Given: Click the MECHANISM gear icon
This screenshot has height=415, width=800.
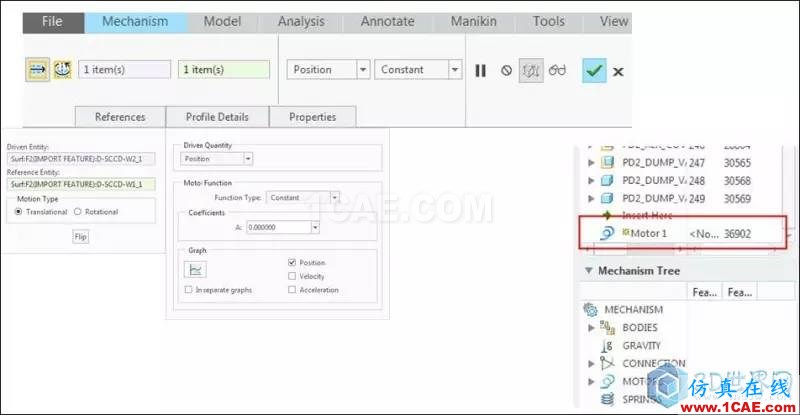Looking at the screenshot, I should (x=590, y=309).
